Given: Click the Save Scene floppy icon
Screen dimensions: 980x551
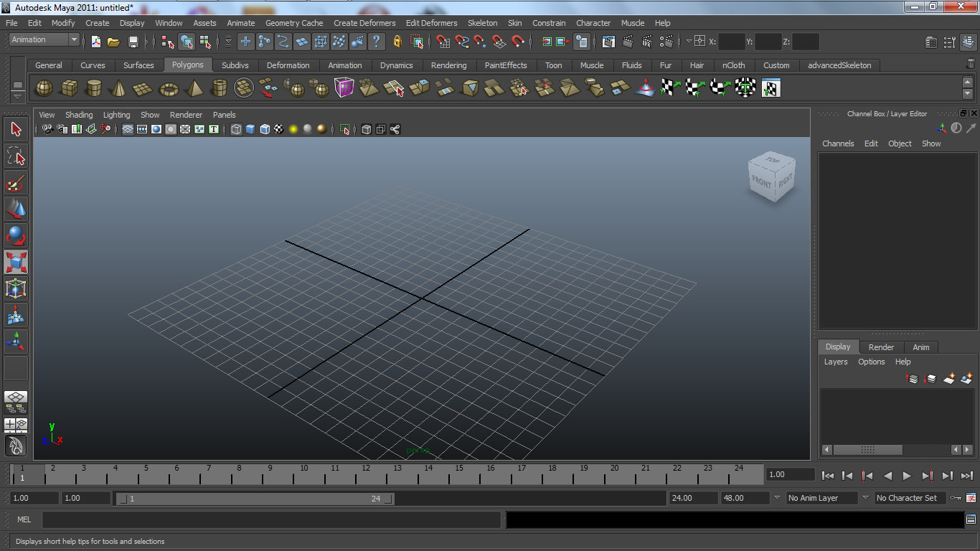Looking at the screenshot, I should (x=133, y=42).
